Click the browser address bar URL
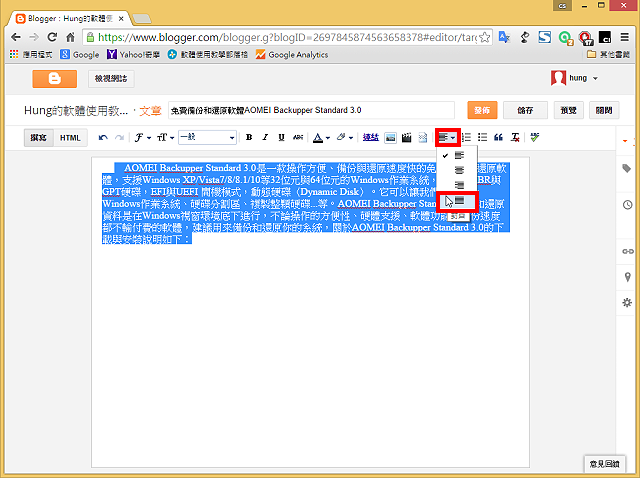This screenshot has width=644, height=480. click(287, 37)
